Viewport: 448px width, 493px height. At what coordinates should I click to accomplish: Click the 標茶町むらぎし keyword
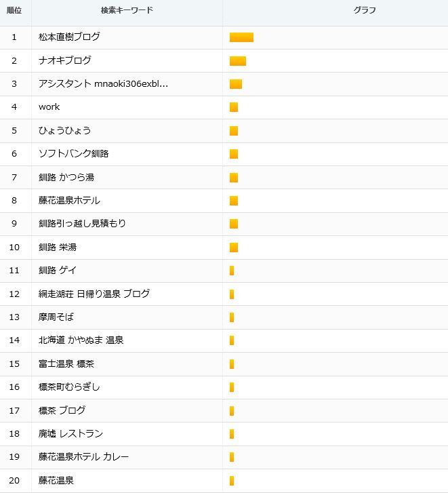click(69, 387)
